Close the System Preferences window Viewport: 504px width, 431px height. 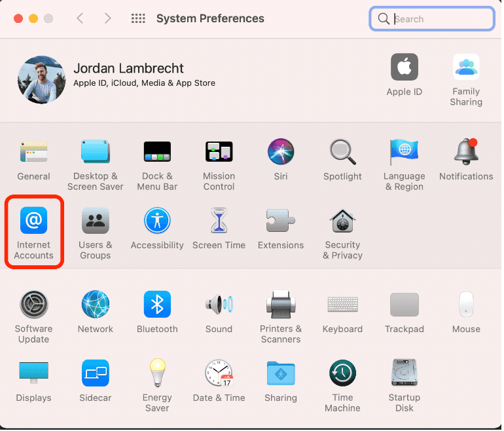coord(18,18)
